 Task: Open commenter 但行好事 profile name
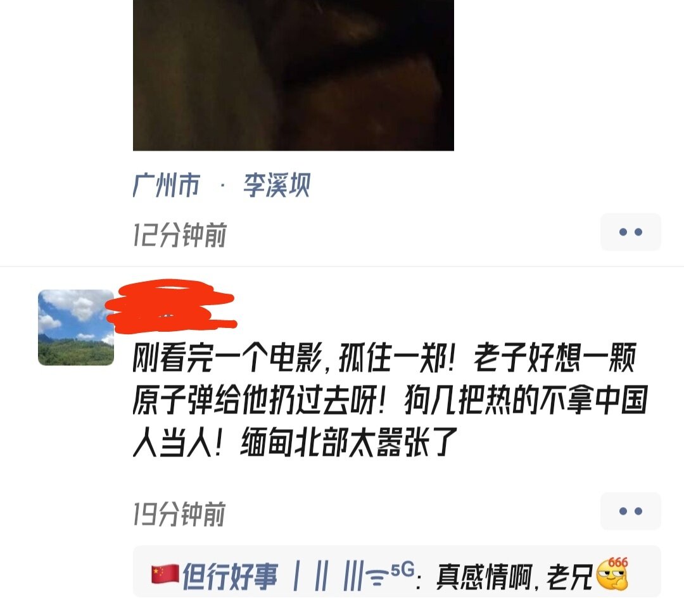[x=230, y=576]
